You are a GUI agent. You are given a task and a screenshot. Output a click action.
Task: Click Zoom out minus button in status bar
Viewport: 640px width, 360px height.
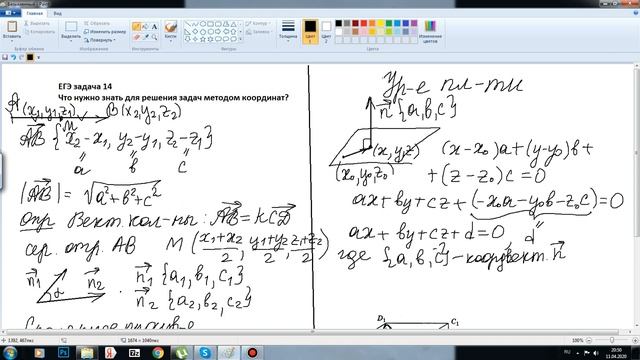(x=589, y=340)
